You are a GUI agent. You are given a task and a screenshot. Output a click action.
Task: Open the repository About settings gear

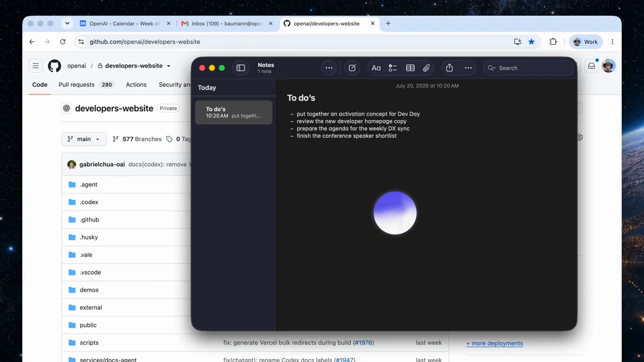point(580,137)
